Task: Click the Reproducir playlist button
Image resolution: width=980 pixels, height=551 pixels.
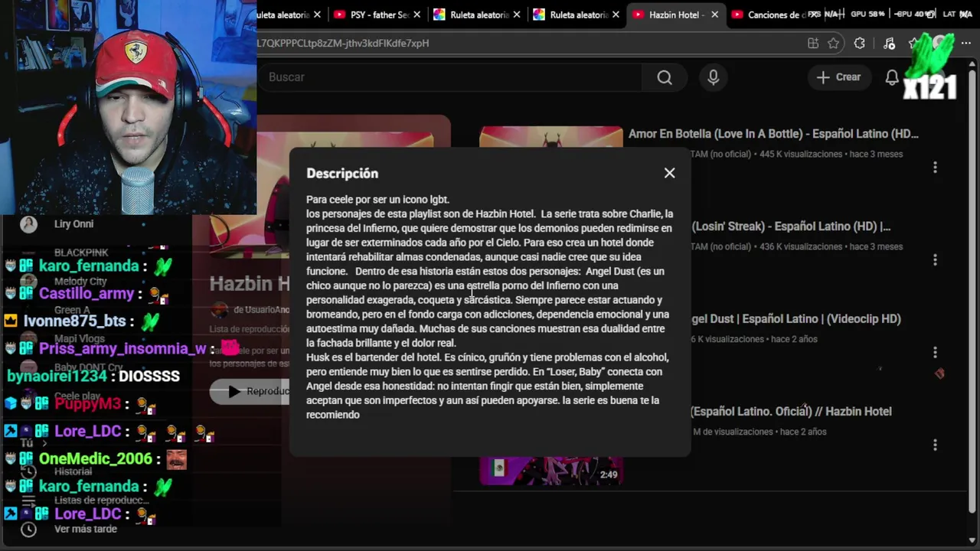Action: coord(250,391)
